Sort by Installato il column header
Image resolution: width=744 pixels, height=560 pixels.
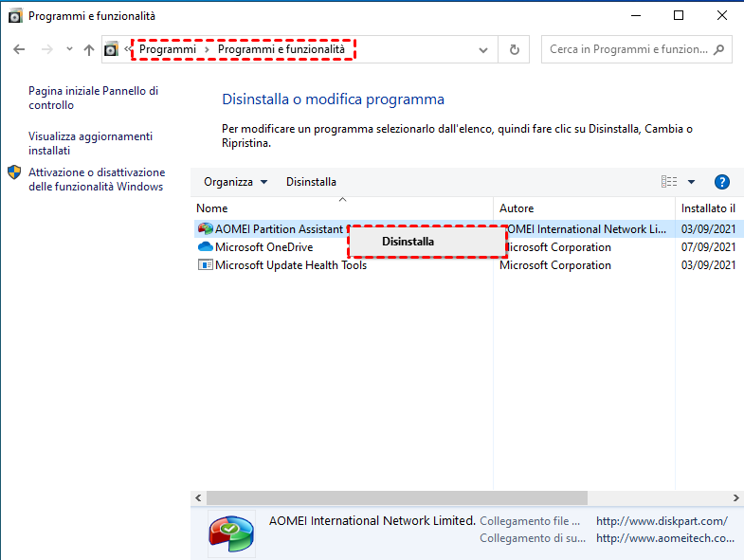[709, 208]
